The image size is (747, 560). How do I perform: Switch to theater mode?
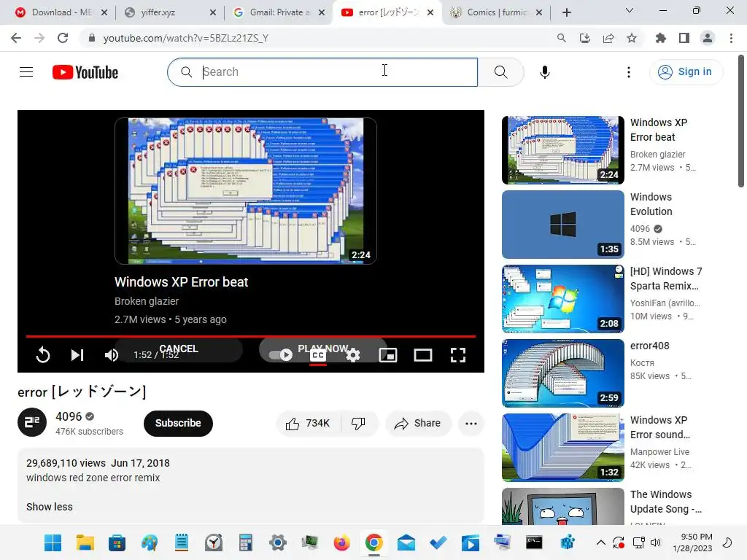click(x=423, y=355)
